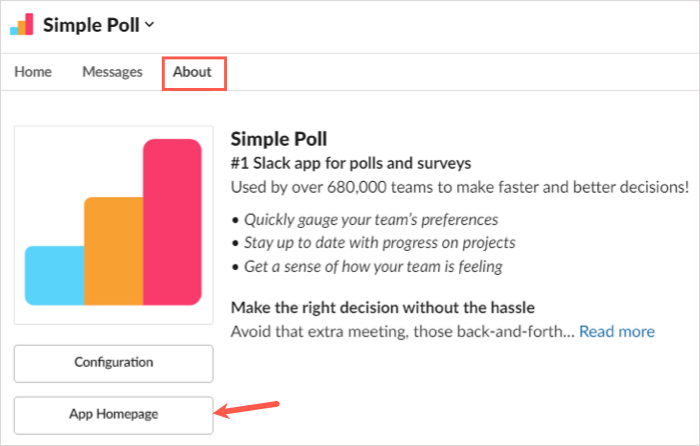
Task: Click the pink bar in the large logo
Action: tap(172, 222)
